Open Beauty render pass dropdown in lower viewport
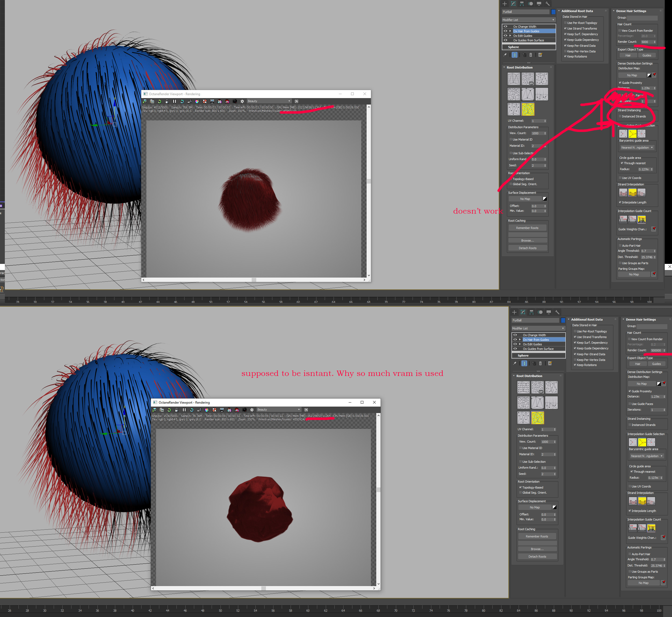Image resolution: width=672 pixels, height=617 pixels. (279, 410)
